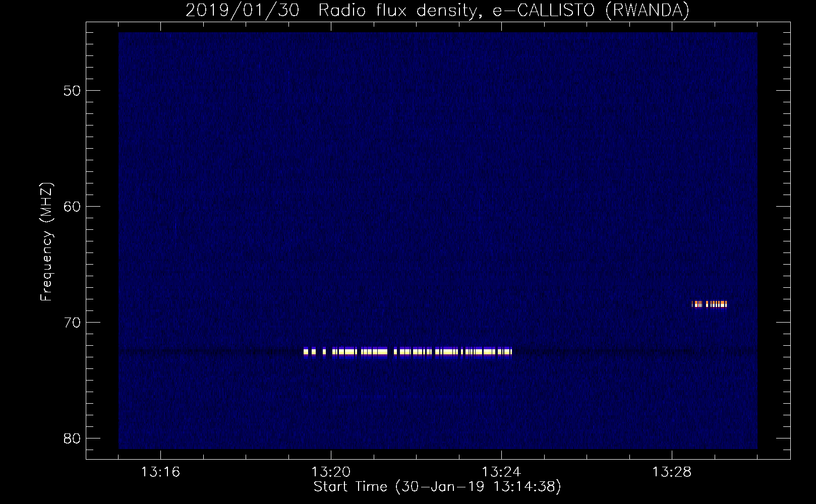Click the short bright burst near 68.5 MHz

(709, 304)
